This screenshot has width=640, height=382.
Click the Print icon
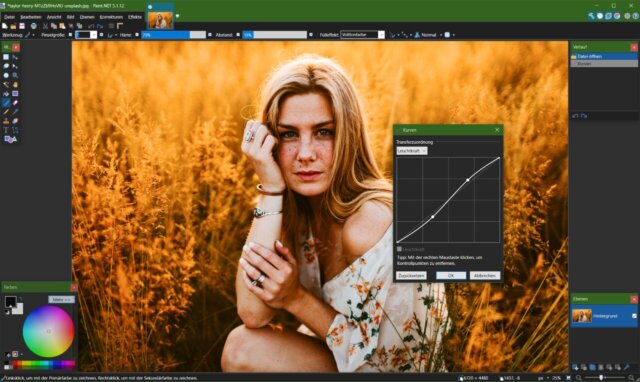[34, 26]
